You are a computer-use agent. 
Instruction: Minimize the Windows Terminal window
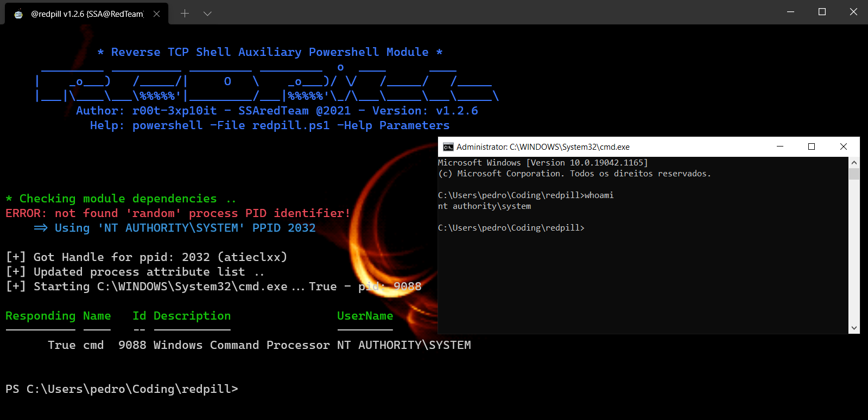[791, 12]
